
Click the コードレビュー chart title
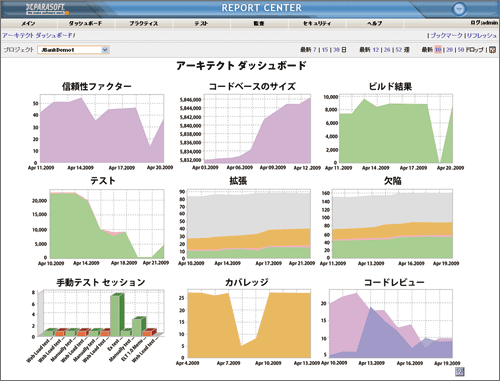coord(394,282)
